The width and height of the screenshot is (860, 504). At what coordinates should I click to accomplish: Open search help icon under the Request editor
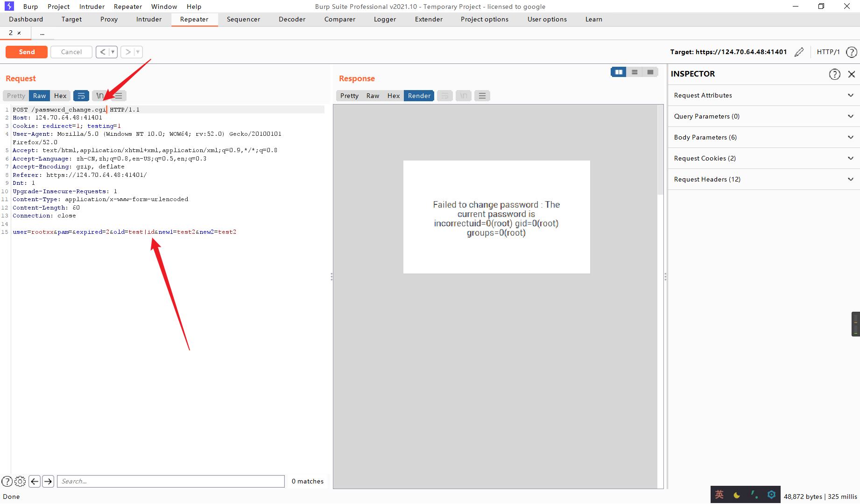(7, 481)
